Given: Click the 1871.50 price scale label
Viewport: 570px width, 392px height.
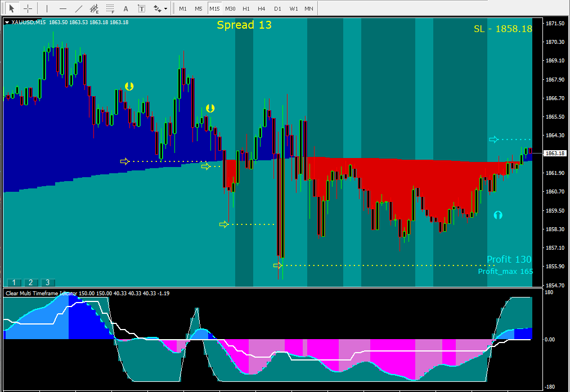Looking at the screenshot, I should tap(555, 23).
